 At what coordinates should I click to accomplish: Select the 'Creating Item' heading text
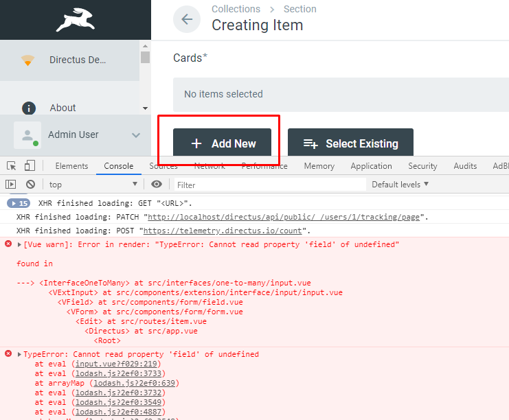(258, 25)
